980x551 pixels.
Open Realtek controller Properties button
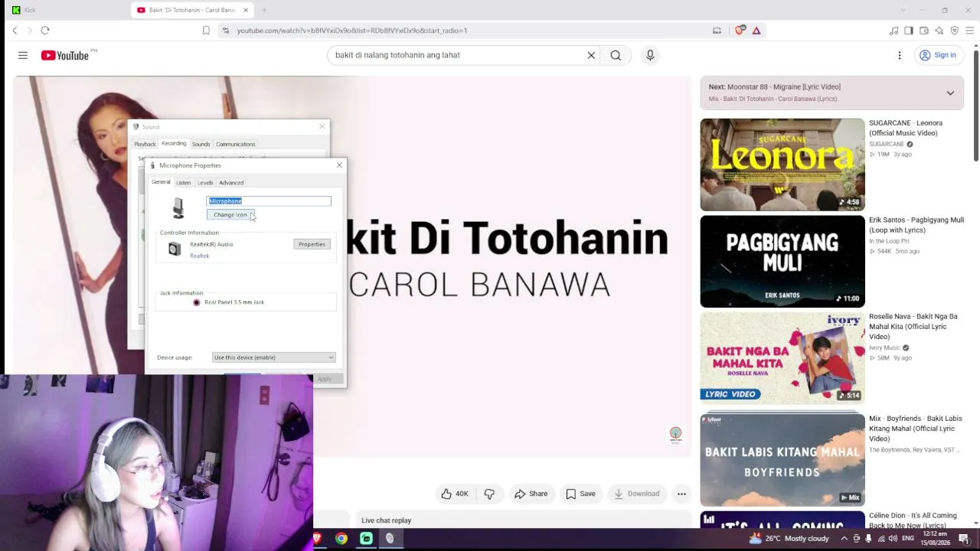click(x=312, y=244)
